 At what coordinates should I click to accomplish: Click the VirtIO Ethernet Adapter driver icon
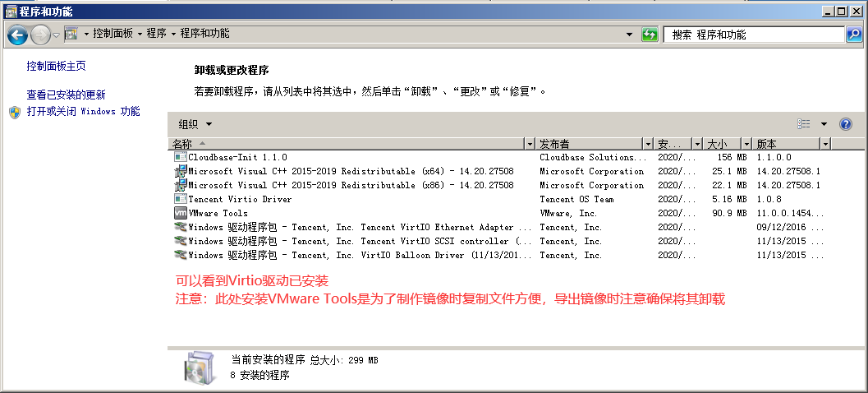pyautogui.click(x=181, y=227)
